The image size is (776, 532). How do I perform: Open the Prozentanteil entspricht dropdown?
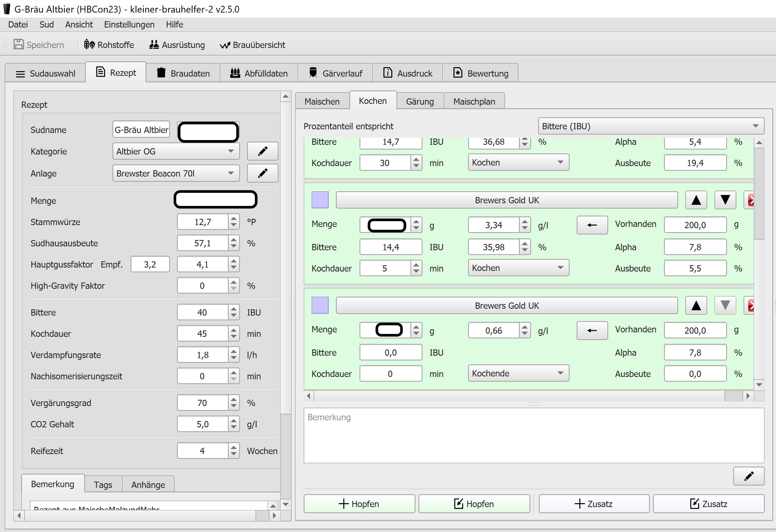tap(651, 126)
